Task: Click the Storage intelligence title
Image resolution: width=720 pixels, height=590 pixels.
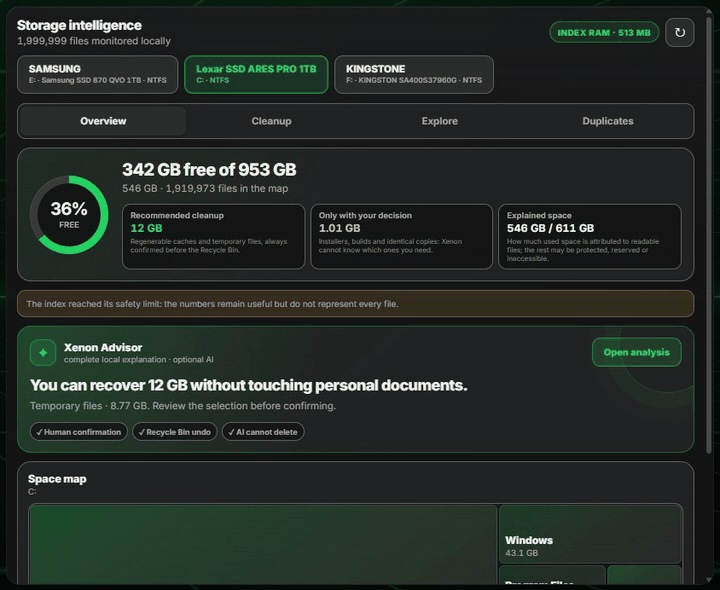Action: click(x=79, y=25)
